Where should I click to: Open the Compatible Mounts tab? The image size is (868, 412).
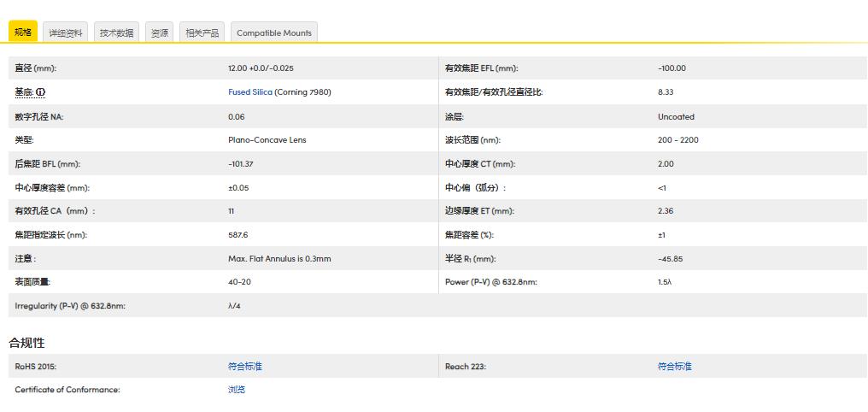274,33
